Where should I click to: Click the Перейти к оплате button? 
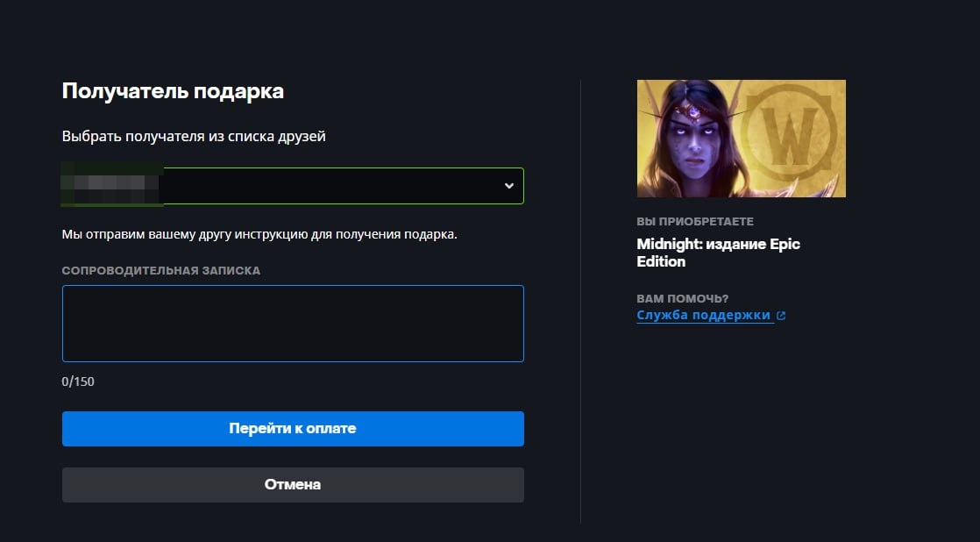pyautogui.click(x=293, y=429)
